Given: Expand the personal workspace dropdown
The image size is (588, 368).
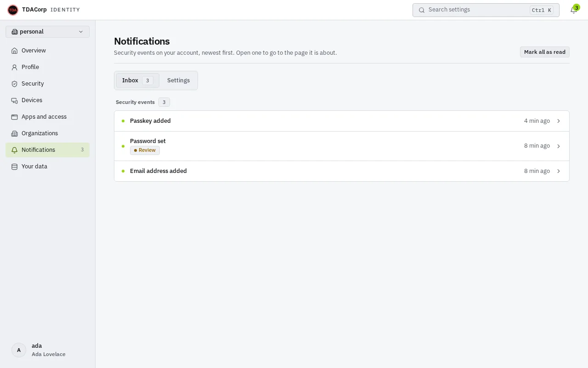Looking at the screenshot, I should point(47,32).
